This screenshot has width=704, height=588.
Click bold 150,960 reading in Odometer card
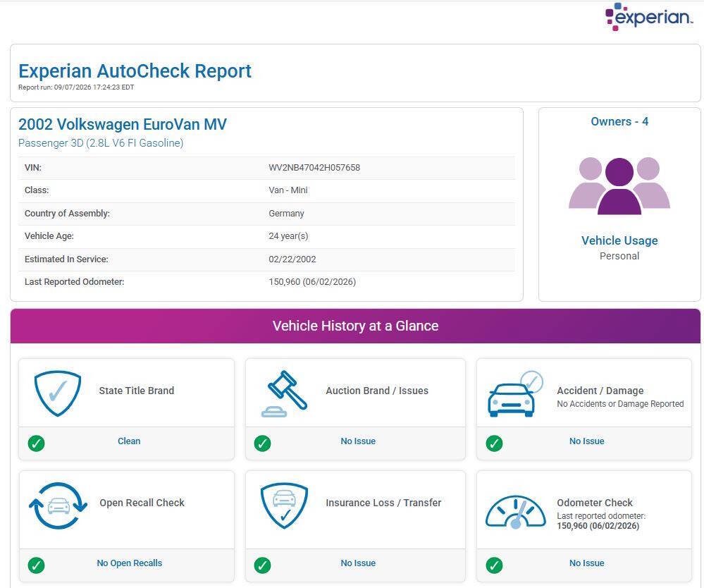pos(598,525)
